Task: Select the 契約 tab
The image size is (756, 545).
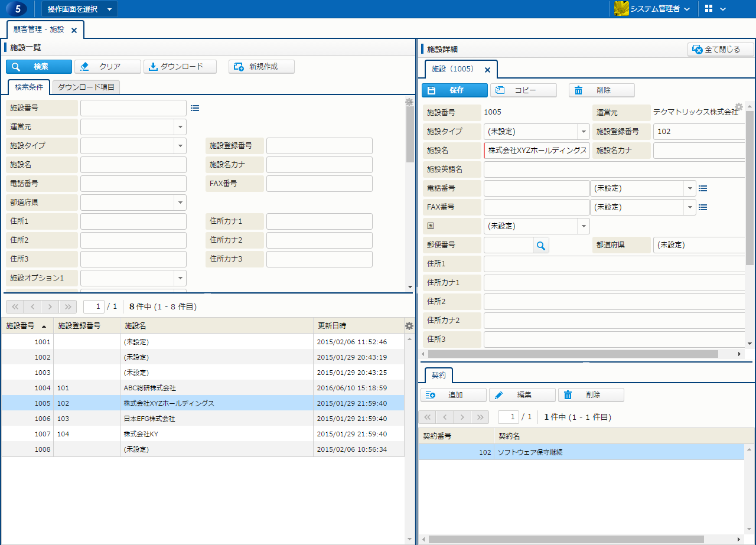Action: coord(438,374)
